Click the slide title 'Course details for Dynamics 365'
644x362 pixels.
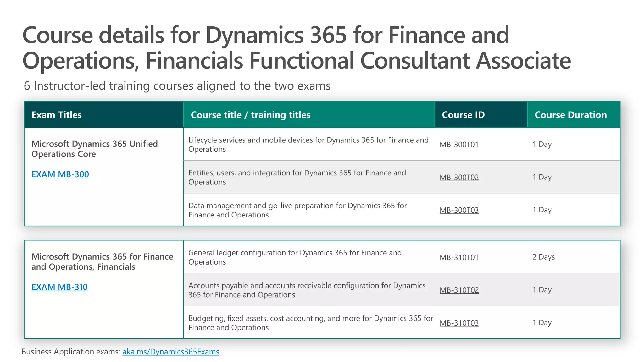coord(297,47)
